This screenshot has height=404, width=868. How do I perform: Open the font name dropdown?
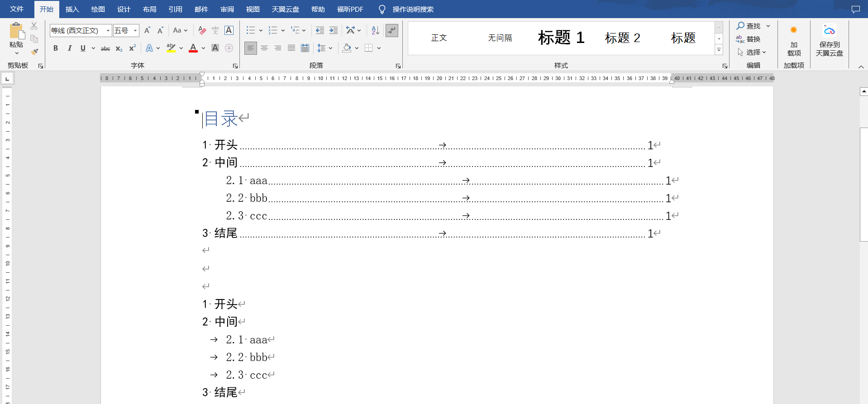(x=108, y=30)
